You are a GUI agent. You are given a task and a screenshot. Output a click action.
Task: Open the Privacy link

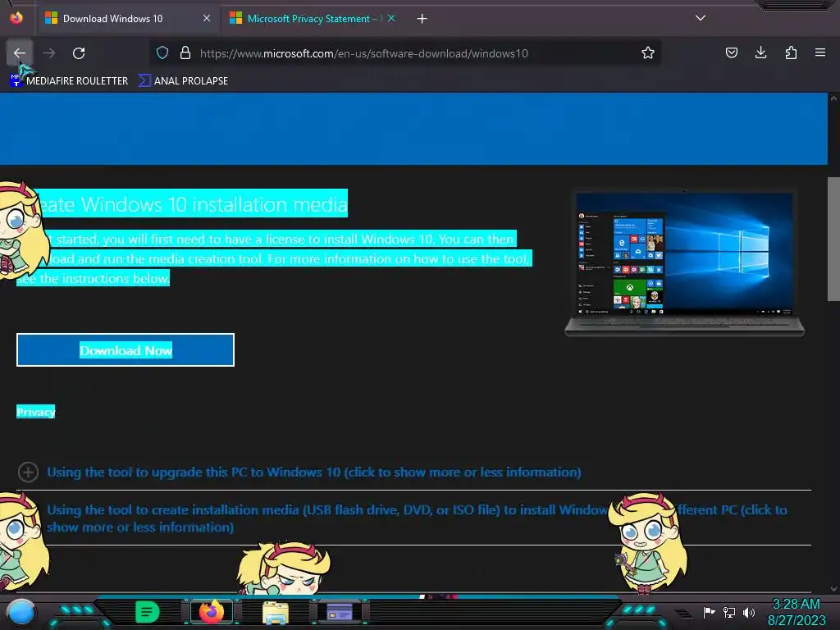36,412
